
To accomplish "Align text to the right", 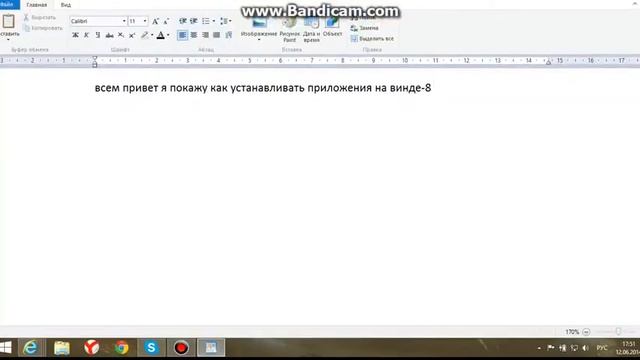I will (x=205, y=35).
